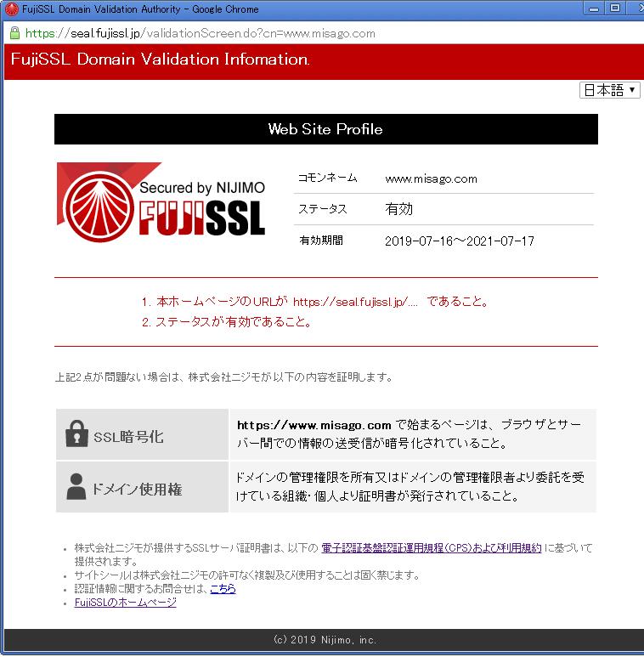The height and width of the screenshot is (657, 644).
Task: Click the FujiSSL favicon in title bar
Action: 12,9
